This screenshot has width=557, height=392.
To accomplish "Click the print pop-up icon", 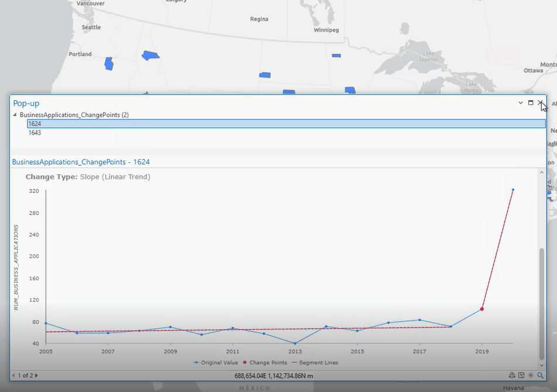I will pos(512,376).
